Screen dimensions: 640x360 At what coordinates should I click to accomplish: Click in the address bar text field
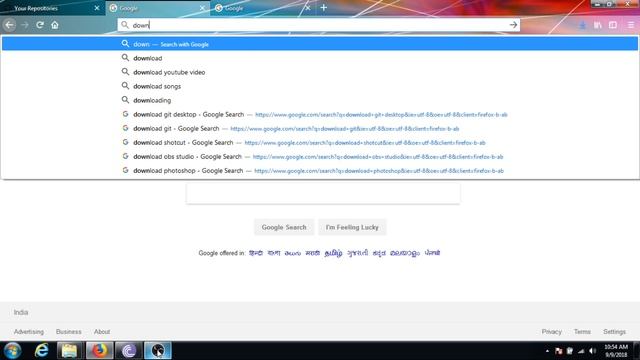318,25
